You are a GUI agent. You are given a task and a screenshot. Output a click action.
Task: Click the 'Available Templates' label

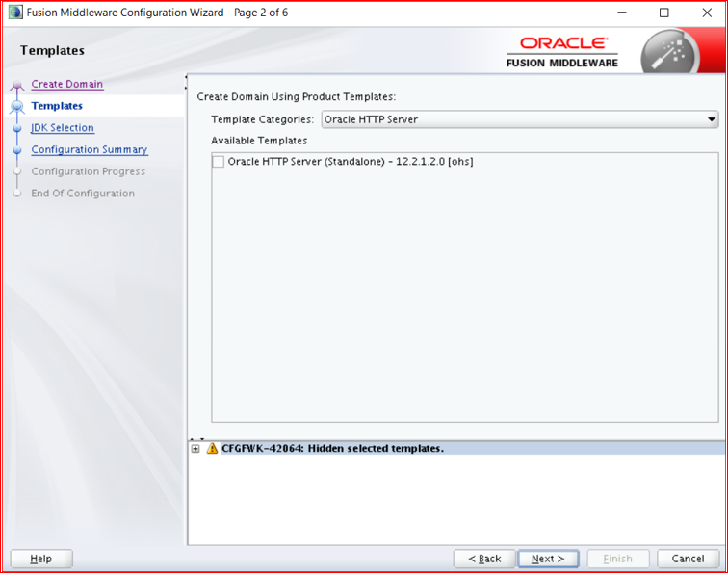click(x=259, y=141)
